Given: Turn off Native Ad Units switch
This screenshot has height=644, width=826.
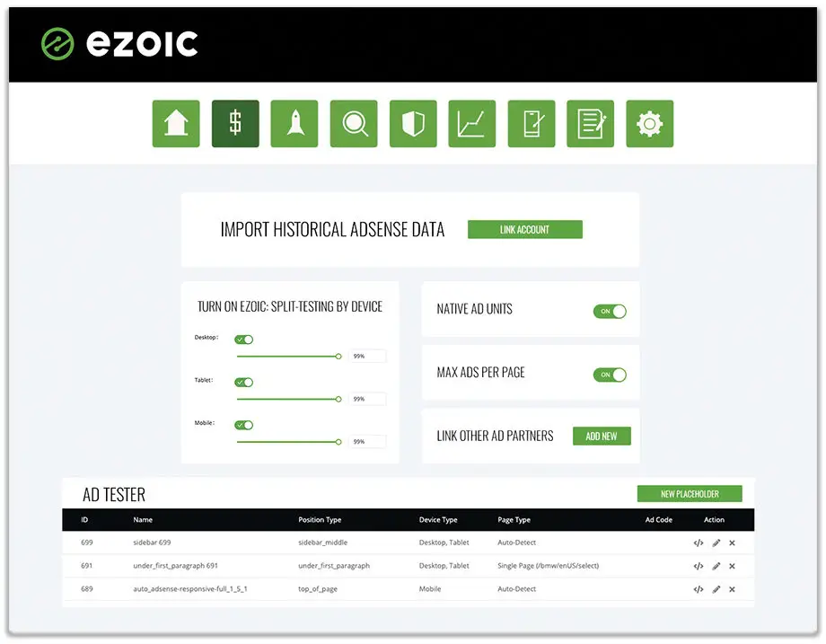Looking at the screenshot, I should pyautogui.click(x=610, y=311).
